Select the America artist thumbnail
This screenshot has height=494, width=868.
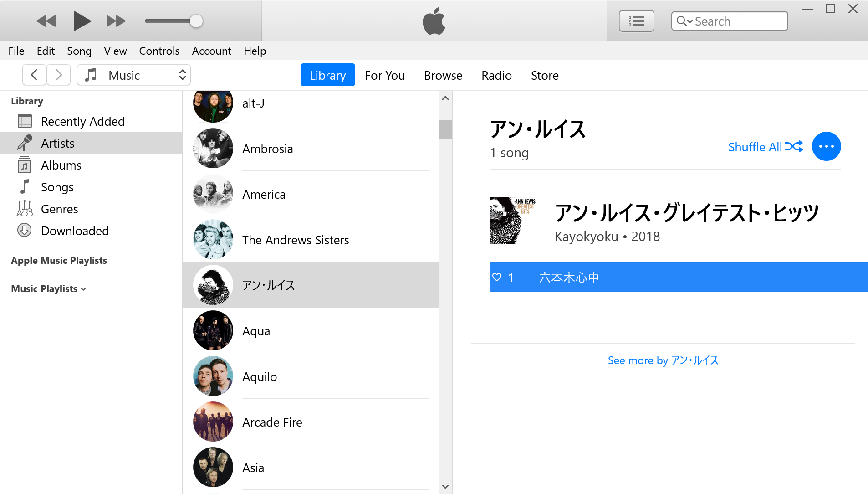[x=213, y=194]
